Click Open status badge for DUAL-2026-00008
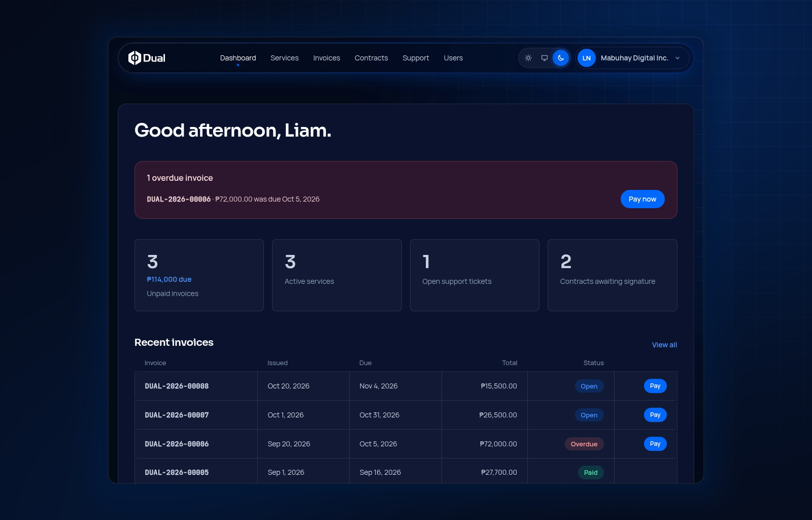Image resolution: width=812 pixels, height=520 pixels. click(x=589, y=386)
